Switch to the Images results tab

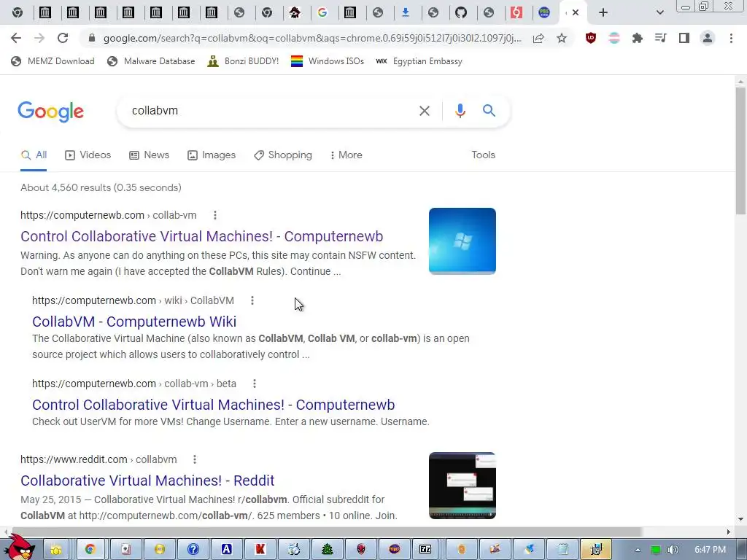tap(212, 155)
